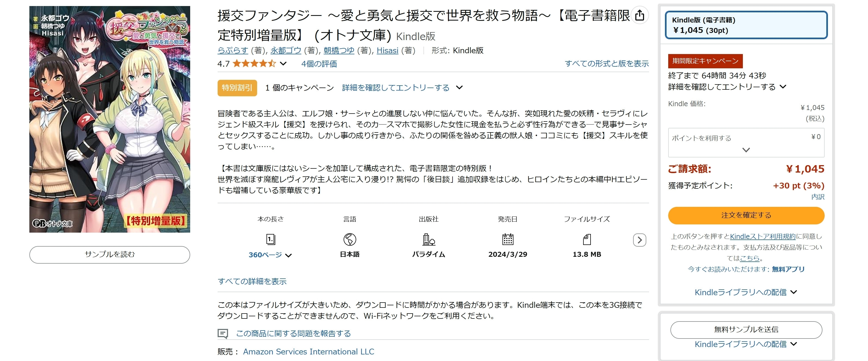The width and height of the screenshot is (868, 361).
Task: Open the すべての形式と版を表示 link
Action: (x=606, y=63)
